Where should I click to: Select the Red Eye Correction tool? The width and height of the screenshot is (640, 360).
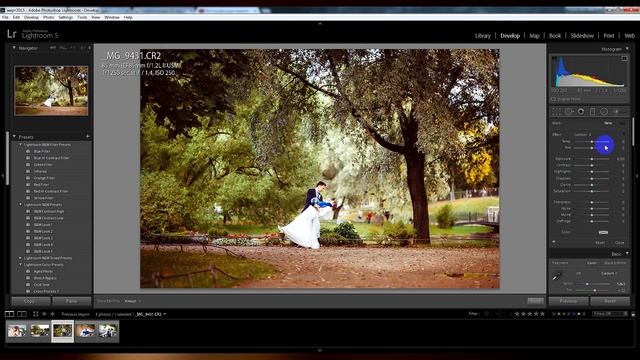pos(581,111)
